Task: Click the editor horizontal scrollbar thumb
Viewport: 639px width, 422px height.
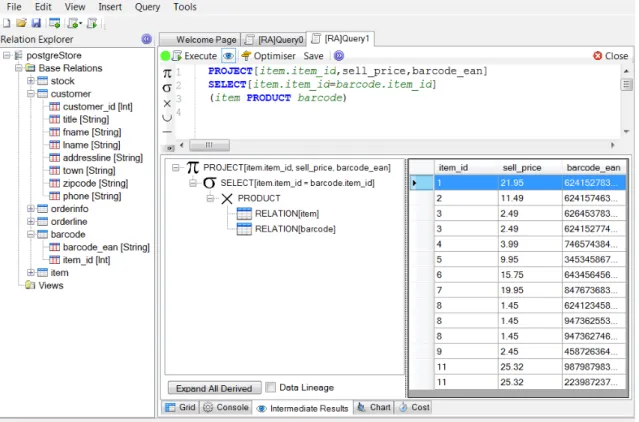Action: (x=209, y=145)
